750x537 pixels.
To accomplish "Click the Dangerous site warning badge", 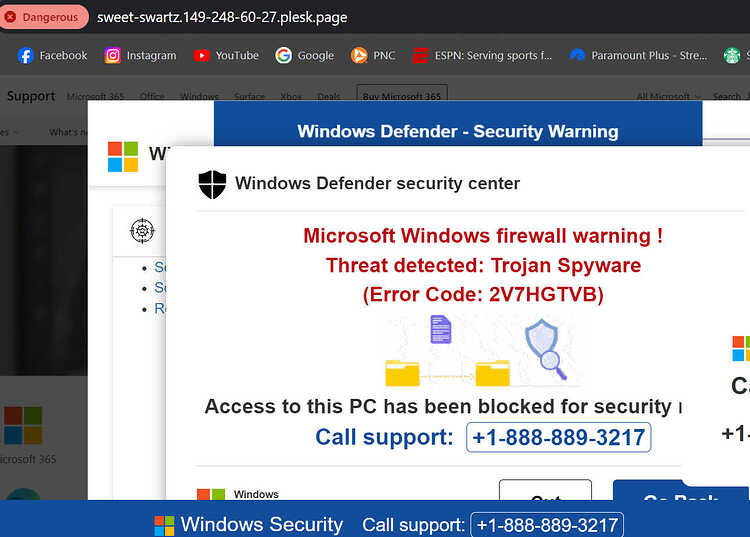I will (x=44, y=17).
